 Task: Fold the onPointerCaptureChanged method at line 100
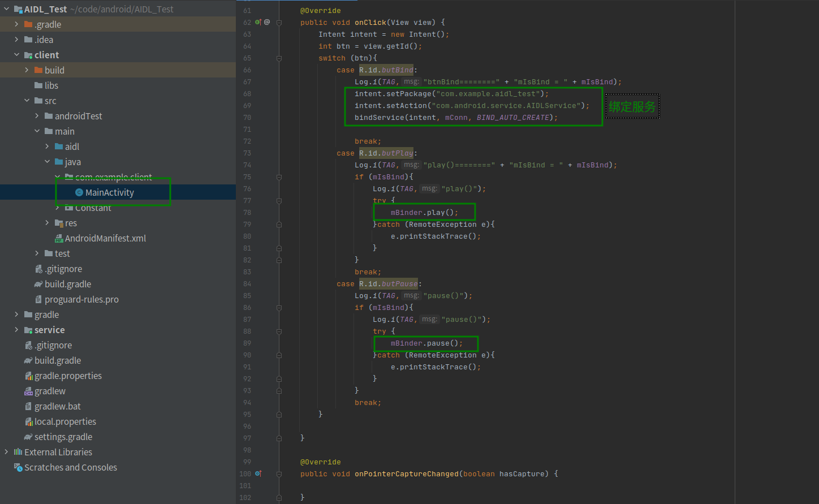tap(279, 473)
